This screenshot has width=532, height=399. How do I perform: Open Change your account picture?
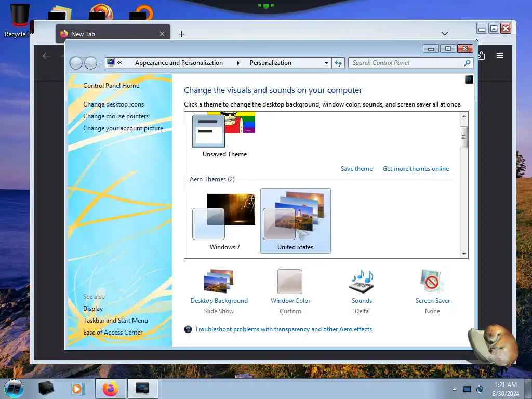pos(123,128)
